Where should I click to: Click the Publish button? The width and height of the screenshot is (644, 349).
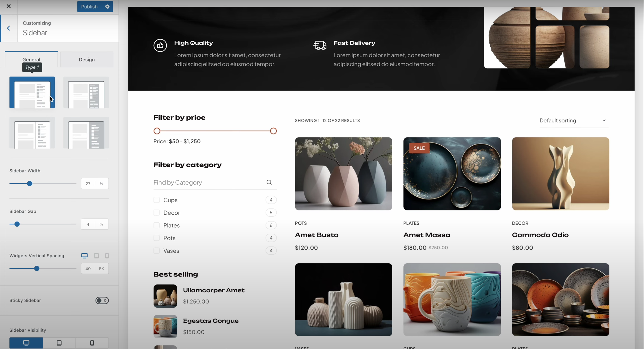[x=89, y=6]
